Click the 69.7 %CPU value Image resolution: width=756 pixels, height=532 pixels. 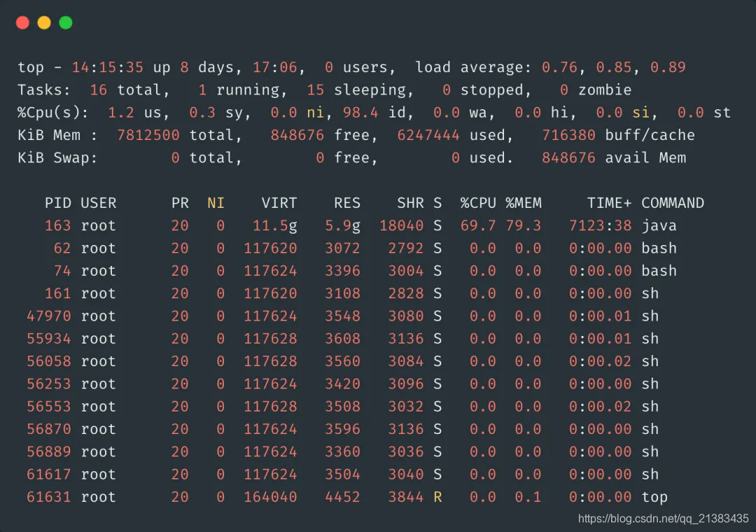tap(478, 225)
